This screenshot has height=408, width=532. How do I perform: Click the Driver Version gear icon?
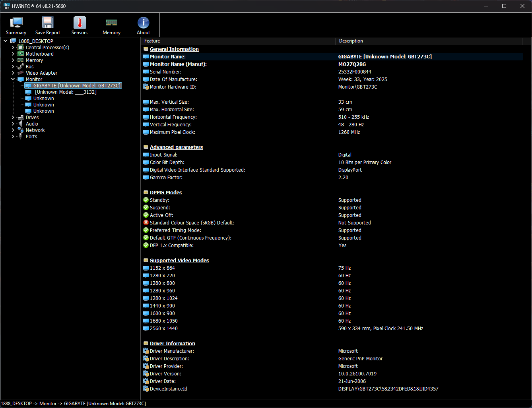[146, 373]
